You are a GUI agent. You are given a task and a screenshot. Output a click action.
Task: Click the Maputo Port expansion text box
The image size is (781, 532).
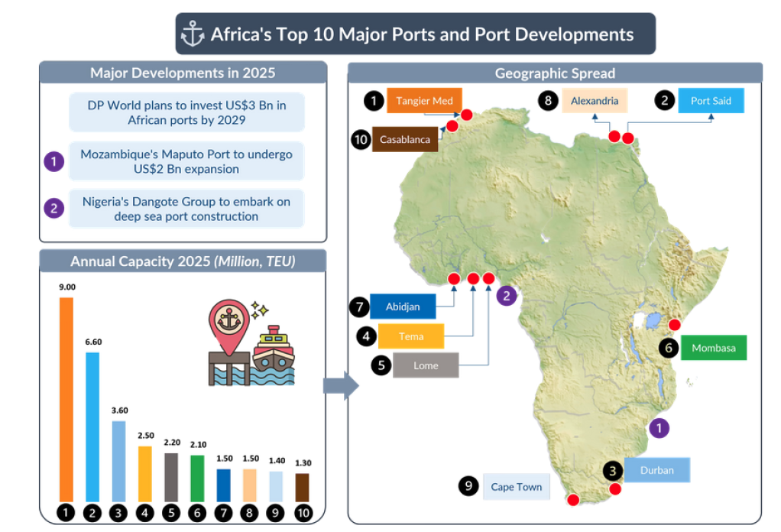[x=186, y=161]
